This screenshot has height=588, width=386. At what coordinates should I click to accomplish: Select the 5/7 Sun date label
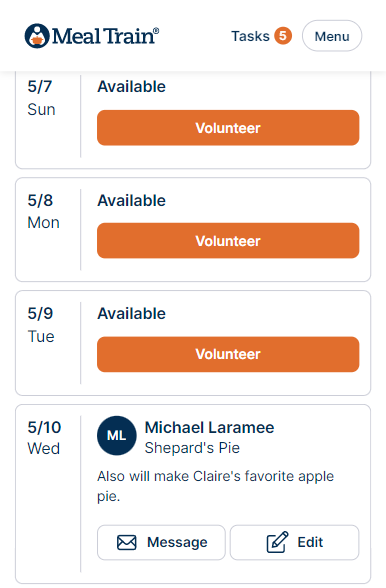(x=41, y=98)
